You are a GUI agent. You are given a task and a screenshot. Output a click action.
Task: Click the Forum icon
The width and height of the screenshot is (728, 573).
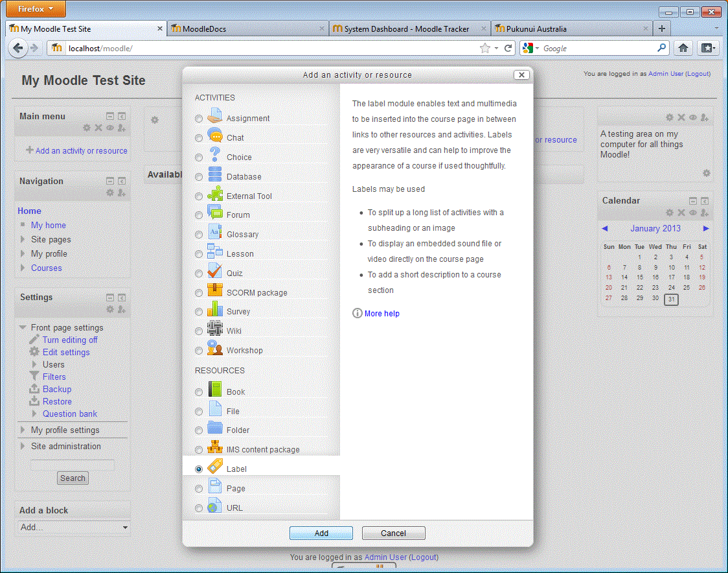click(x=214, y=213)
